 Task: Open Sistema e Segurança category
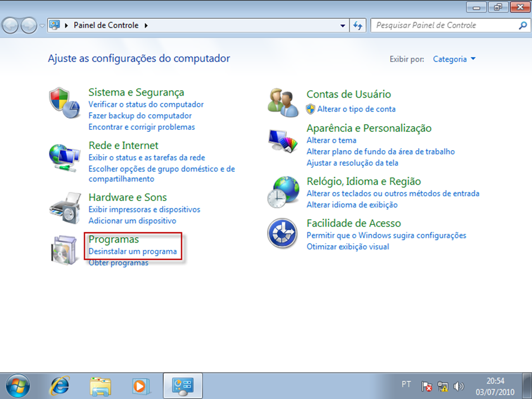136,92
